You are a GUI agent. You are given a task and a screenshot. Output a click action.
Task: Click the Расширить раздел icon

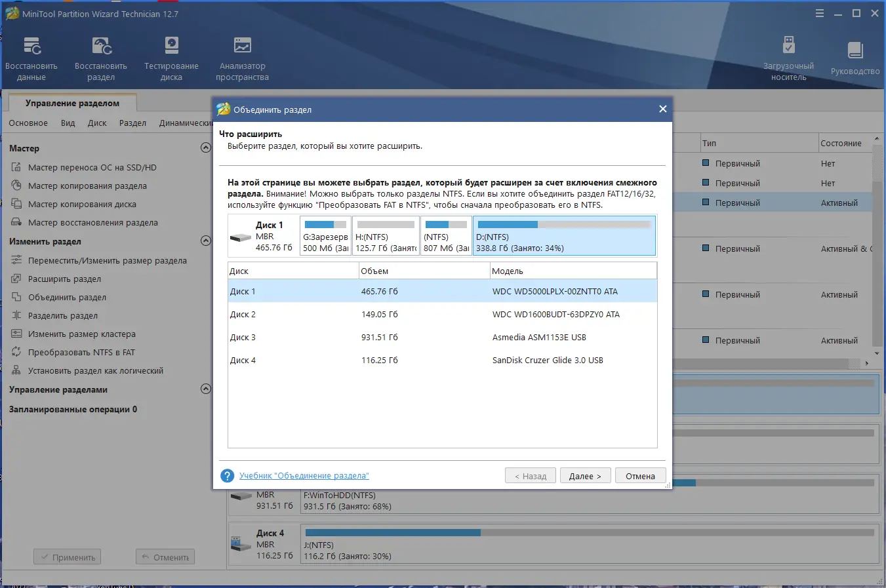16,279
